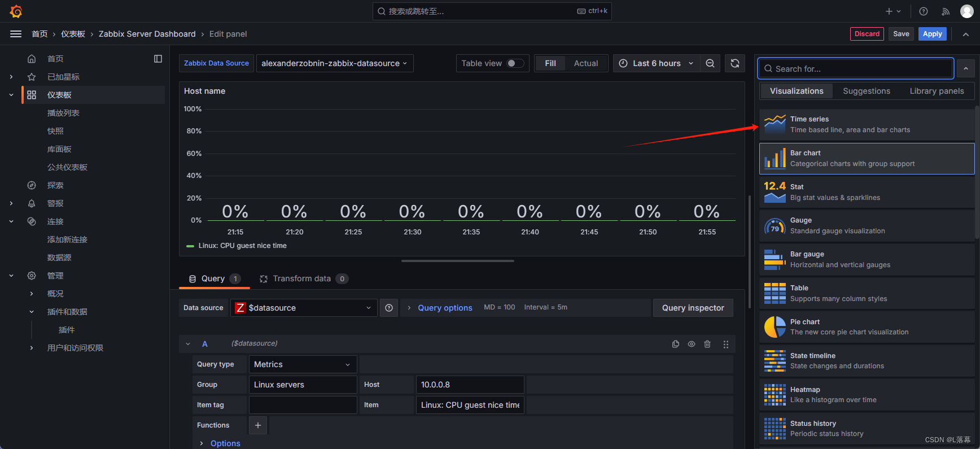This screenshot has height=449, width=980.
Task: Expand the 概况 sidebar item
Action: pyautogui.click(x=32, y=294)
